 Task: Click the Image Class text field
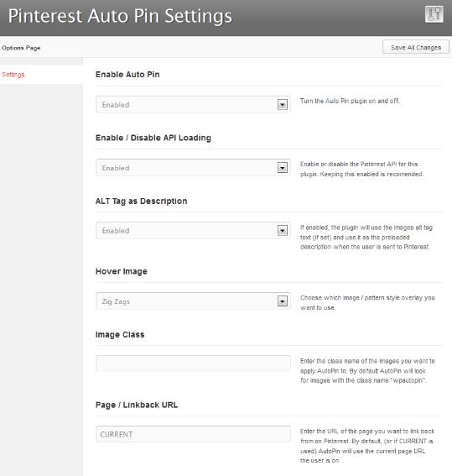point(193,363)
